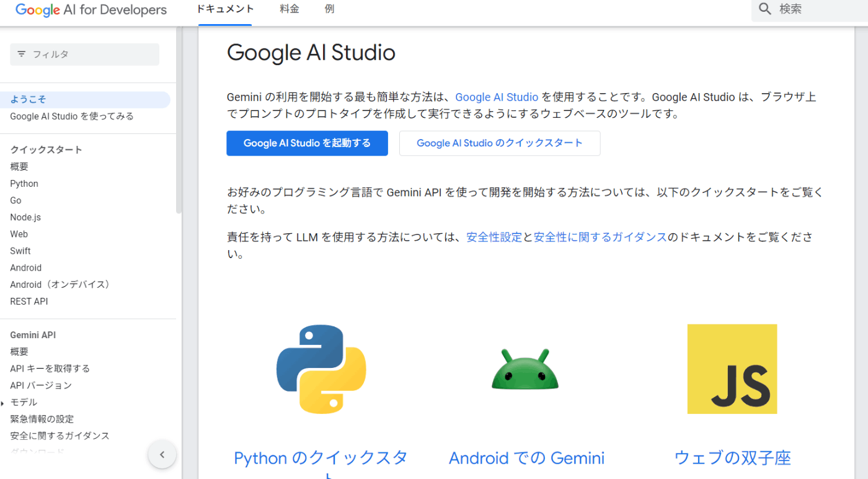Select REST API in the sidebar

coord(29,301)
